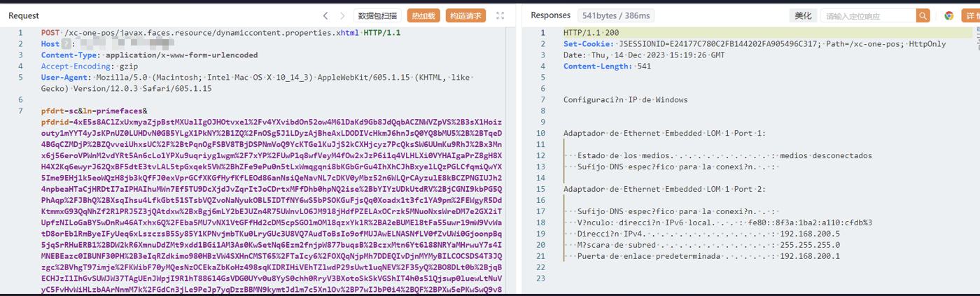
Task: Click the pfdrt=sc&ln=primefaces& body line
Action: click(x=94, y=111)
